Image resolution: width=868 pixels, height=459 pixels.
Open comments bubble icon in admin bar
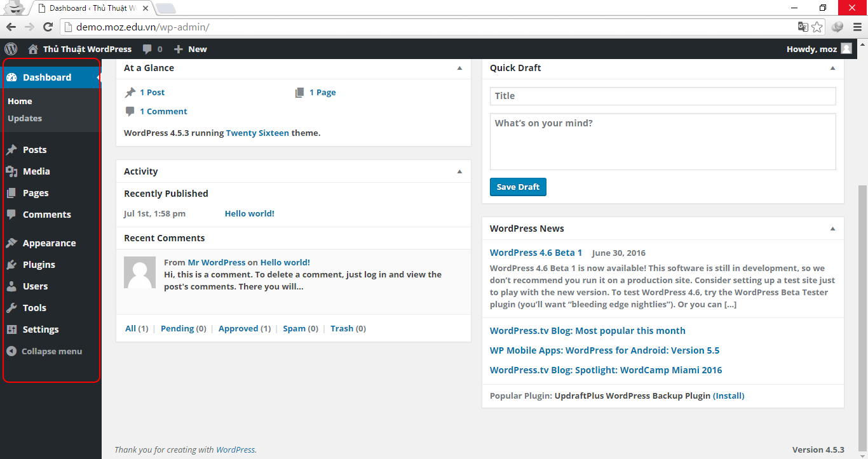tap(147, 49)
